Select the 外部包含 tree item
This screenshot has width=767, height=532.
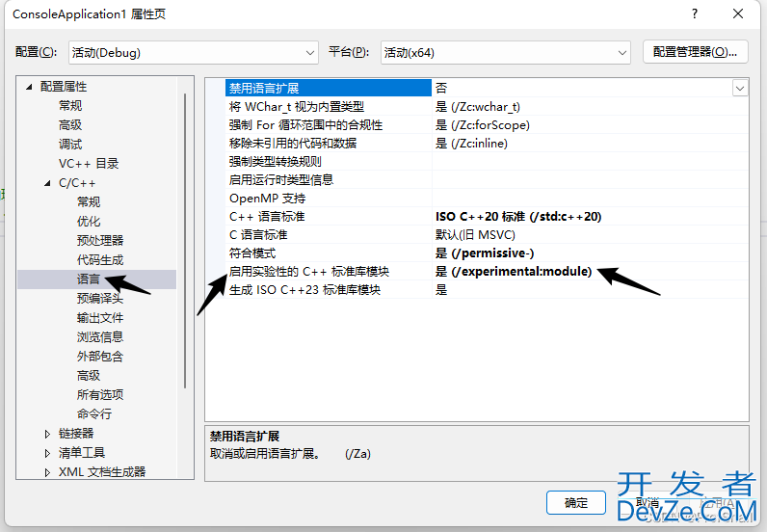point(100,357)
